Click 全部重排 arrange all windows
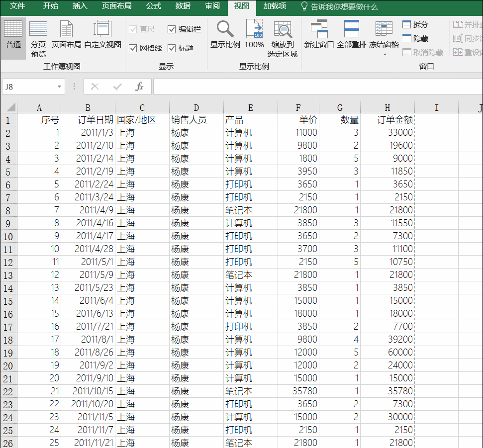483x448 pixels. pyautogui.click(x=352, y=34)
